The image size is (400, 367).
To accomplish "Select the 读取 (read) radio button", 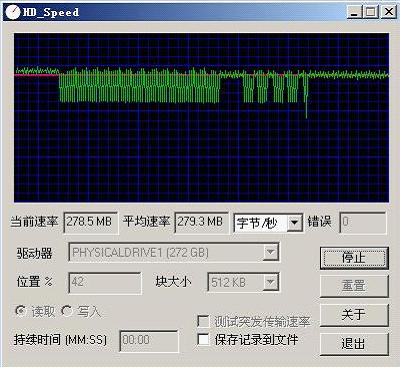I will click(x=21, y=311).
